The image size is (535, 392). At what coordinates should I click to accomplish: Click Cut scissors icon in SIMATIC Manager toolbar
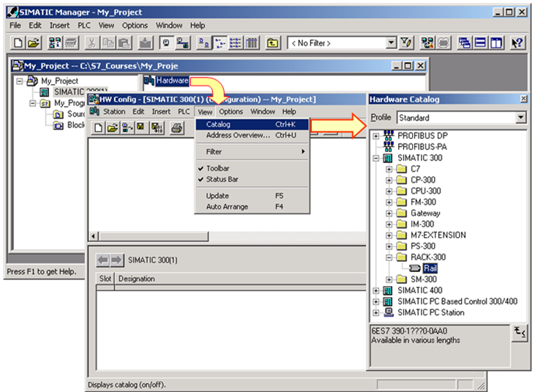pyautogui.click(x=91, y=43)
